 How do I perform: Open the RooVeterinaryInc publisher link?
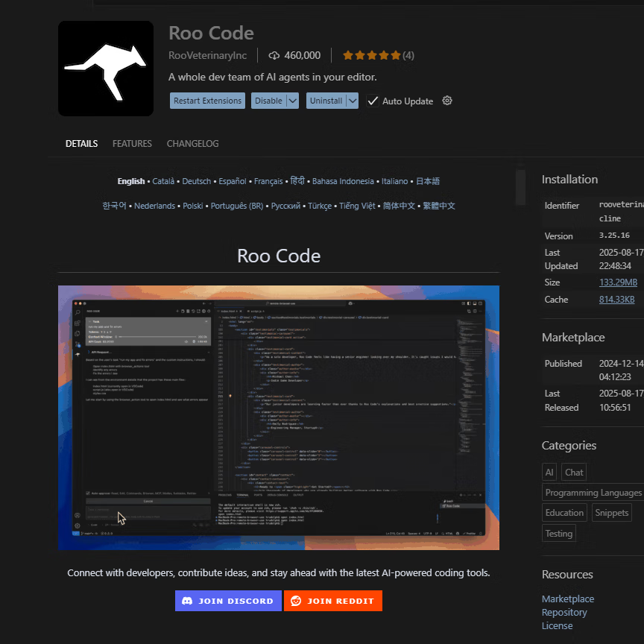[x=208, y=55]
